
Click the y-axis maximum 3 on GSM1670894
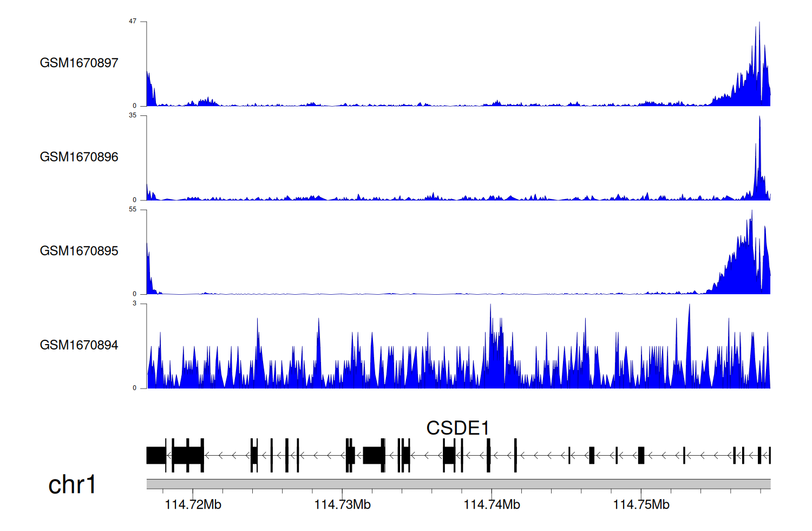click(x=135, y=303)
